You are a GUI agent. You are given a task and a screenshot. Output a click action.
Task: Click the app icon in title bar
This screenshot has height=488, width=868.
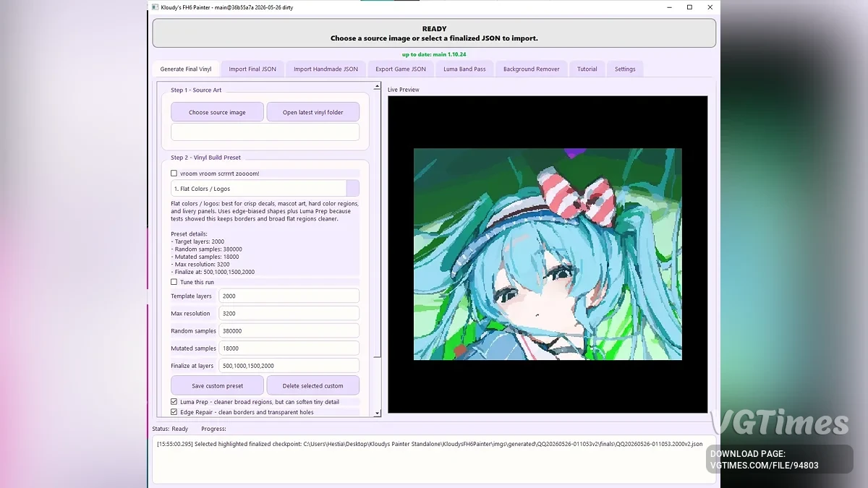point(155,7)
